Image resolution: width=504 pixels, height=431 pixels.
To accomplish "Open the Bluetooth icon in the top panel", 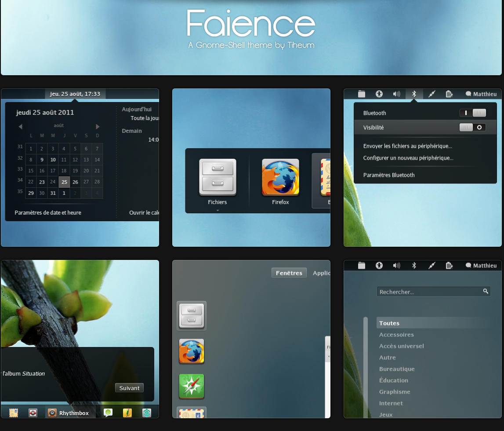I will tap(414, 94).
